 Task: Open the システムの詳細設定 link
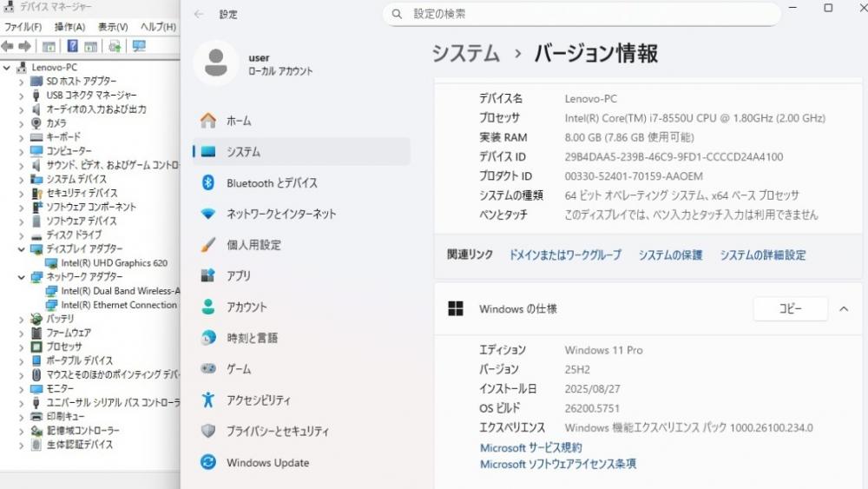(x=762, y=254)
